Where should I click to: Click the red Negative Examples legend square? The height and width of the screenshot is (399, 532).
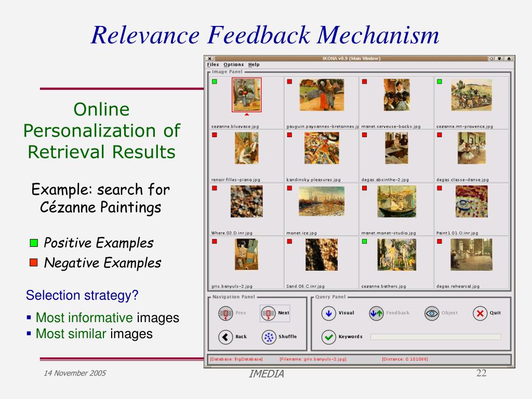34,262
